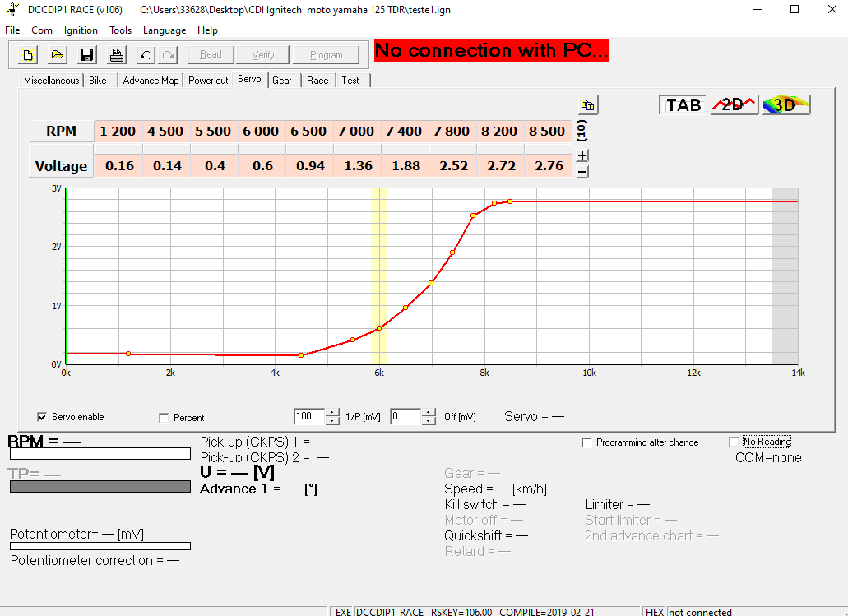The image size is (848, 616).
Task: Select the 7 400 RPM cell
Action: (x=404, y=132)
